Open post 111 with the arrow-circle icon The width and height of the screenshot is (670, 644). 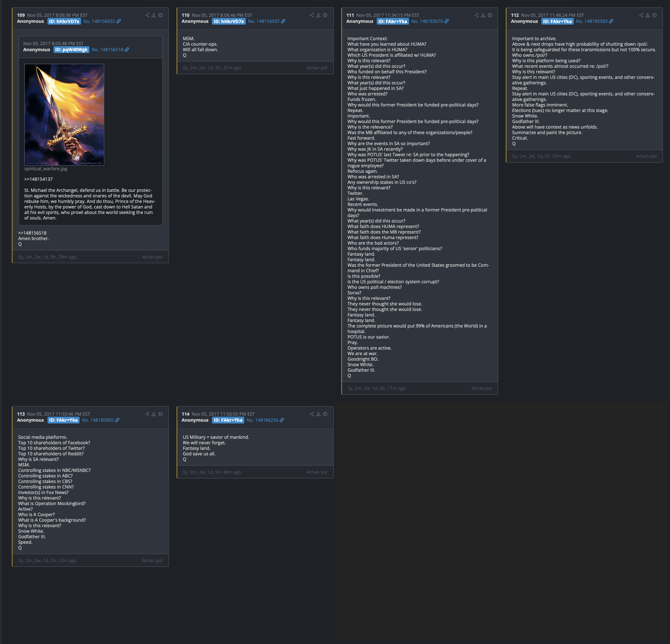[x=490, y=15]
